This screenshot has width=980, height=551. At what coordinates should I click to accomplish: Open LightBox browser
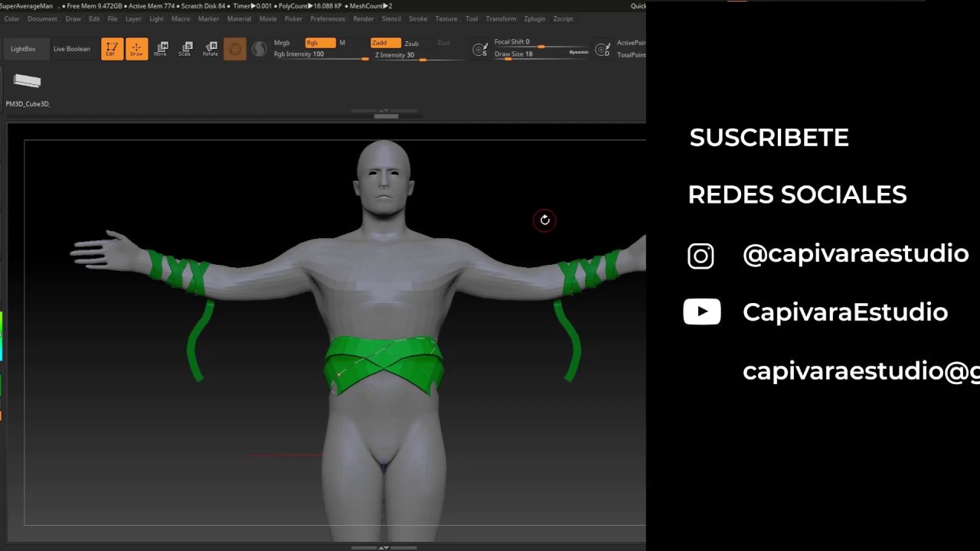point(23,49)
